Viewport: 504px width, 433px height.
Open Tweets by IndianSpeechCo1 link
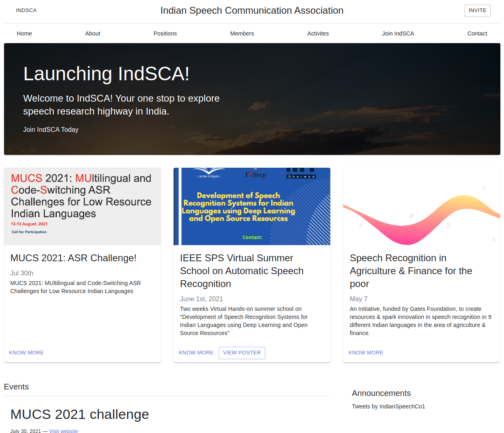point(388,406)
